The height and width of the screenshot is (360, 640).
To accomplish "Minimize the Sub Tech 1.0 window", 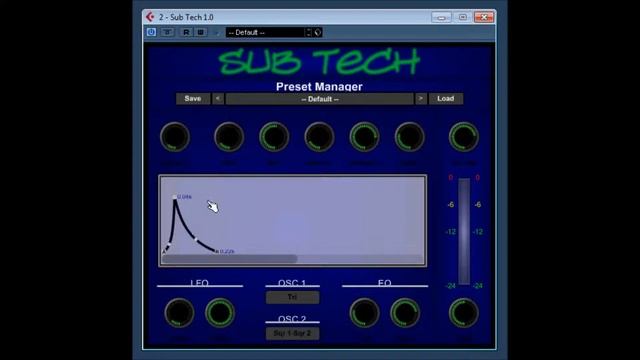I will (x=441, y=17).
